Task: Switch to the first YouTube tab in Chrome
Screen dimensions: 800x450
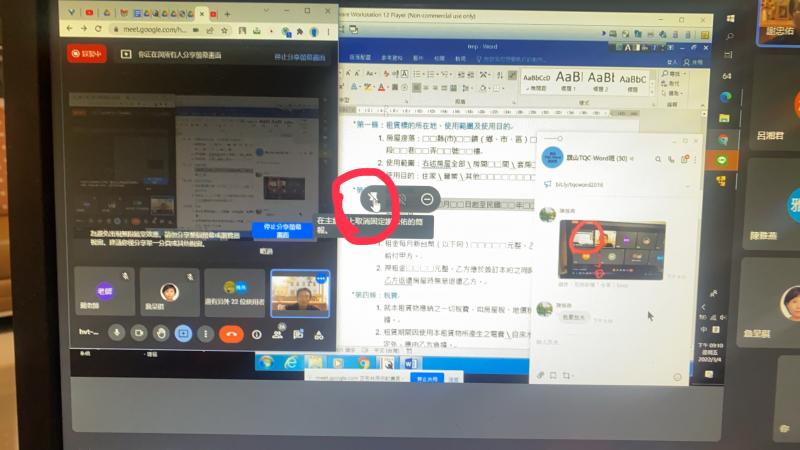Action: point(89,13)
